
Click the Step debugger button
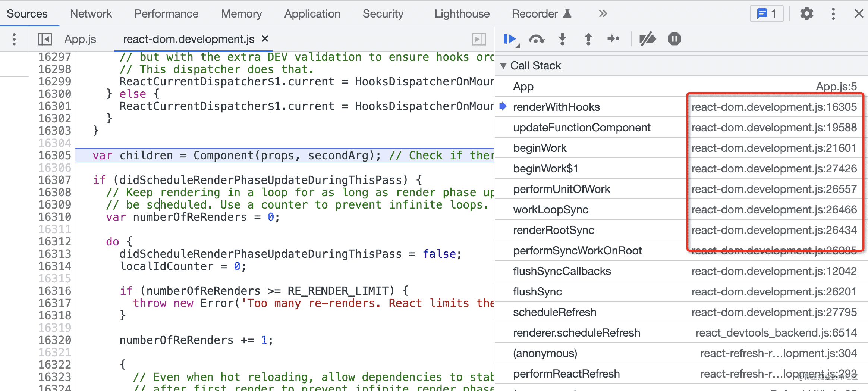613,39
